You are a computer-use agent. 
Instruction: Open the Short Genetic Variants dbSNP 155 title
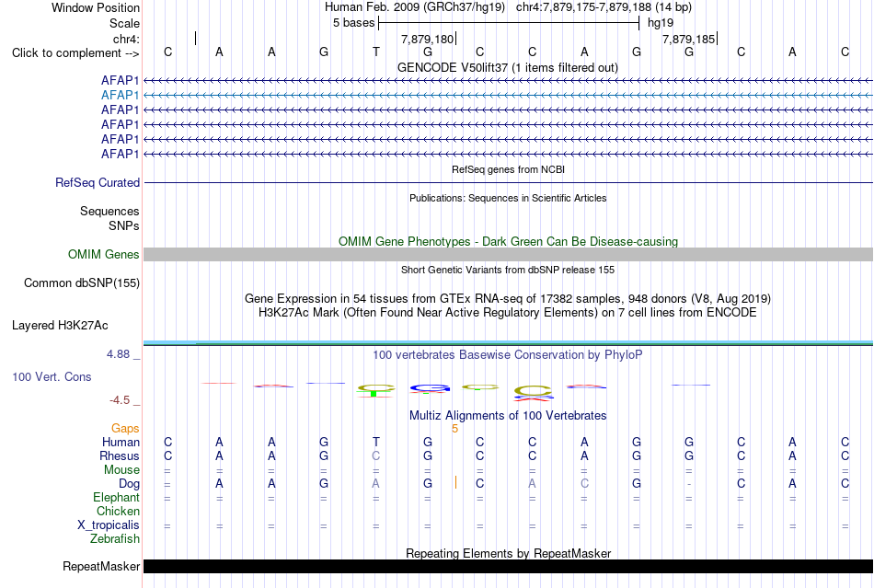pyautogui.click(x=508, y=270)
